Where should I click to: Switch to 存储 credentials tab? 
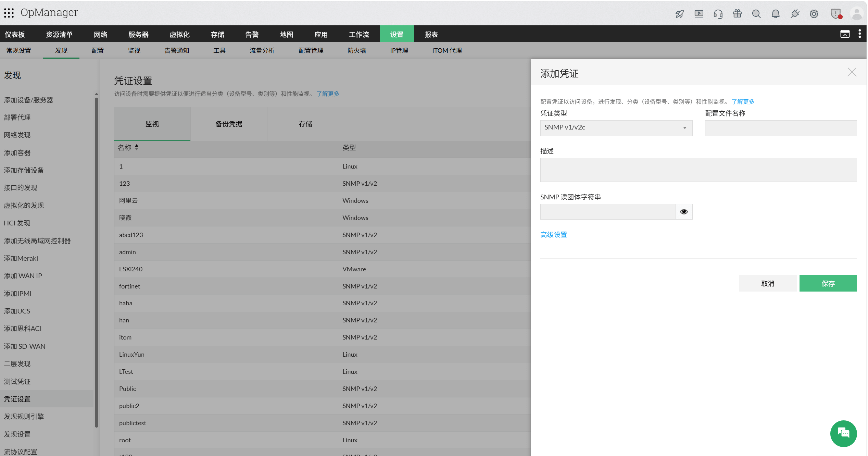[305, 124]
